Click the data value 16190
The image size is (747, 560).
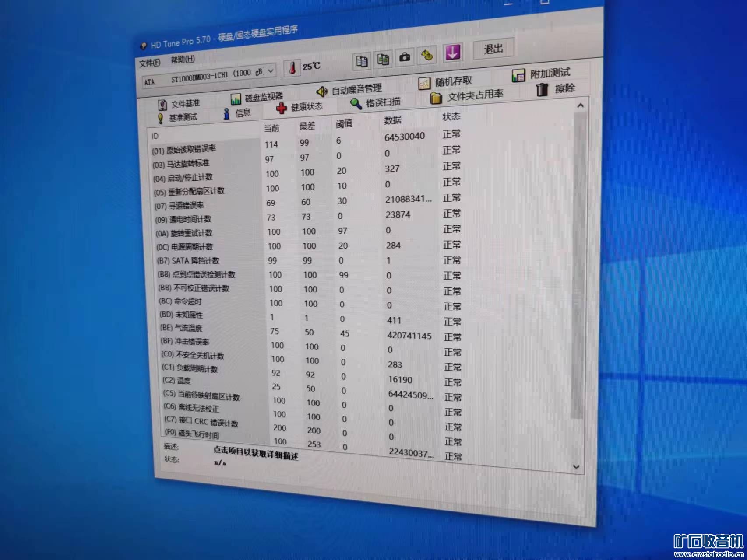[400, 379]
